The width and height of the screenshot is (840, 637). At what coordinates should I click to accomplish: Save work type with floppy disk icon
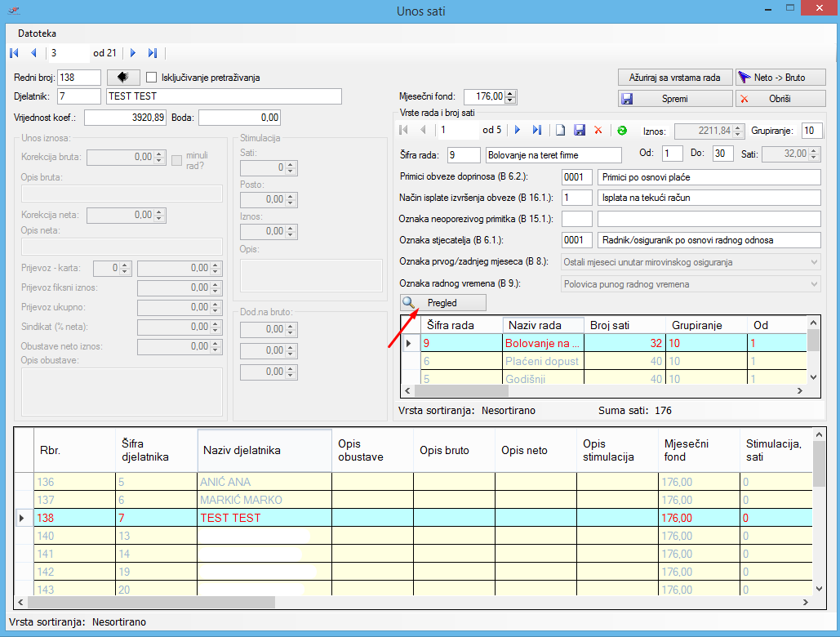pyautogui.click(x=580, y=130)
